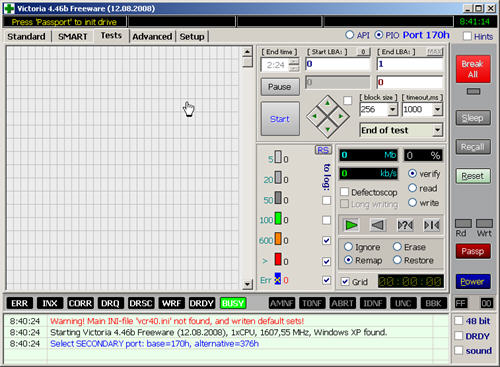Open the SMART tab
Viewport: 500px width, 367px height.
pos(73,36)
